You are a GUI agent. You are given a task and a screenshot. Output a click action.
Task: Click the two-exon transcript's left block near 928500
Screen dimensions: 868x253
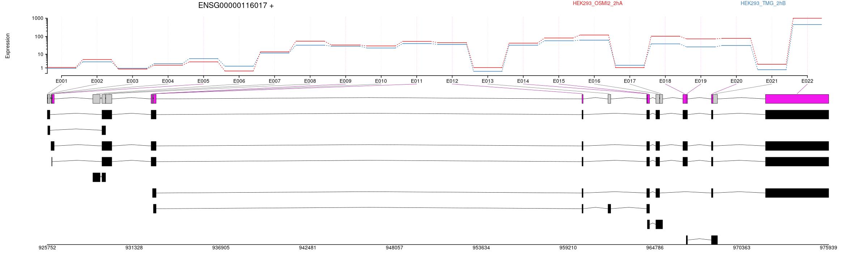pyautogui.click(x=97, y=177)
